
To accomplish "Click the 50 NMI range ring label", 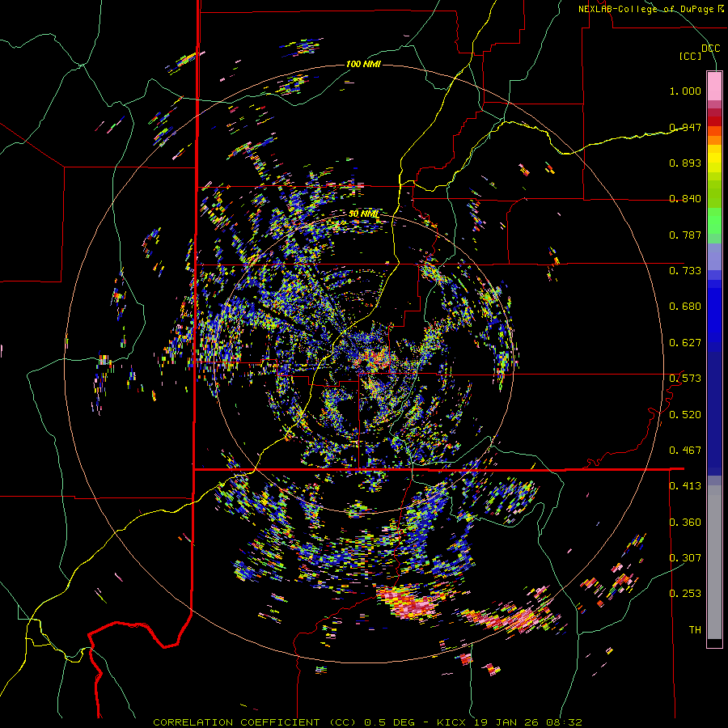I will point(363,214).
